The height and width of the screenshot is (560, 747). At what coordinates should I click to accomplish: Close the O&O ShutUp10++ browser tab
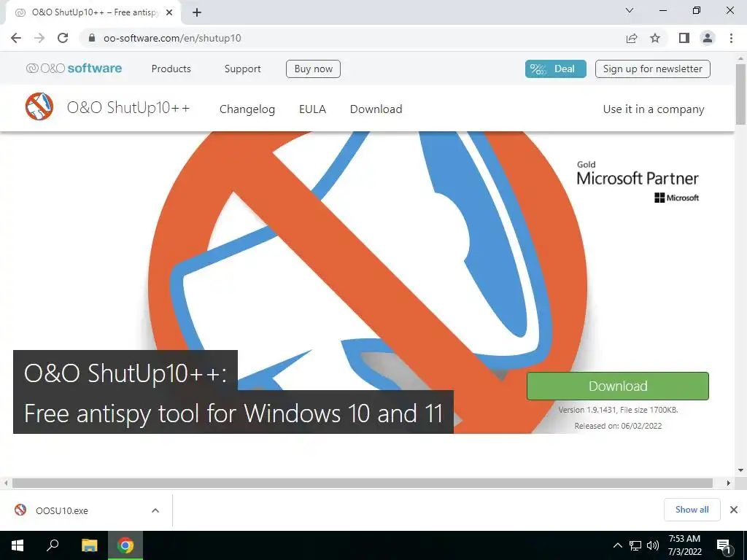[x=169, y=13]
